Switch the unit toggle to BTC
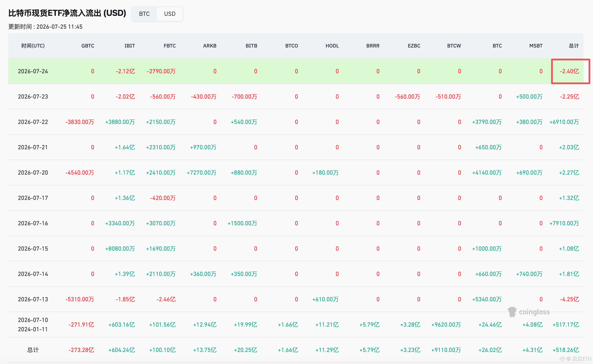 pos(144,14)
